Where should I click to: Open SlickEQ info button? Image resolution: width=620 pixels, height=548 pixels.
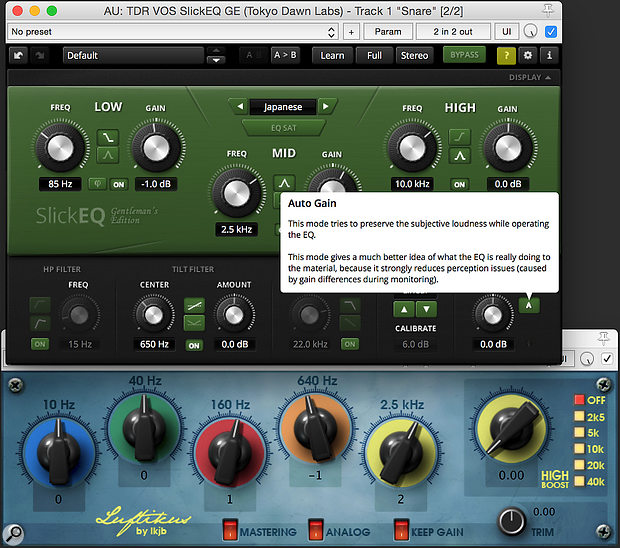549,55
